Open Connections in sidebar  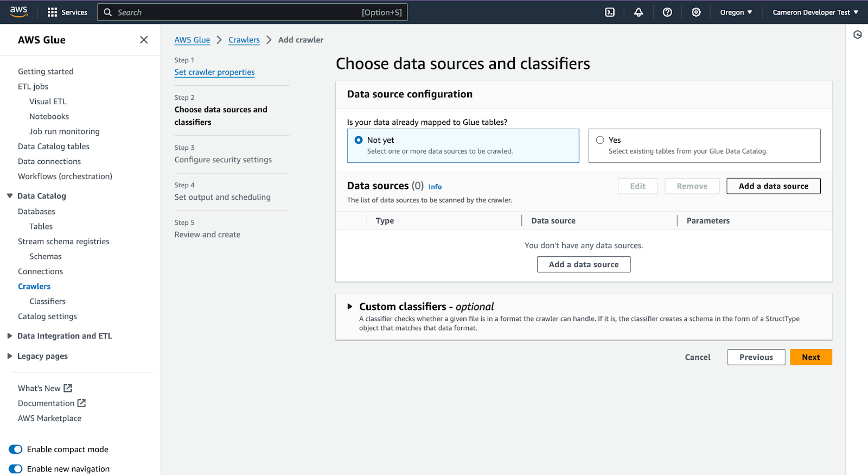click(40, 271)
